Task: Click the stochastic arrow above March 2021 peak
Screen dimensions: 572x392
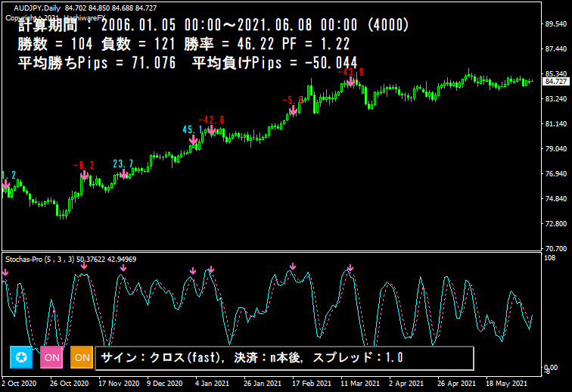Action: click(350, 267)
